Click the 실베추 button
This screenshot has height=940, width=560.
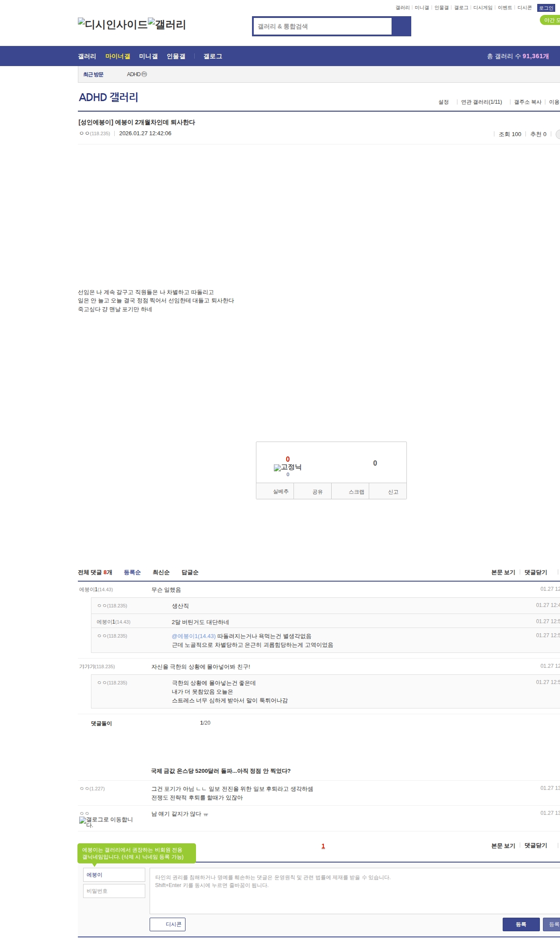(x=275, y=491)
